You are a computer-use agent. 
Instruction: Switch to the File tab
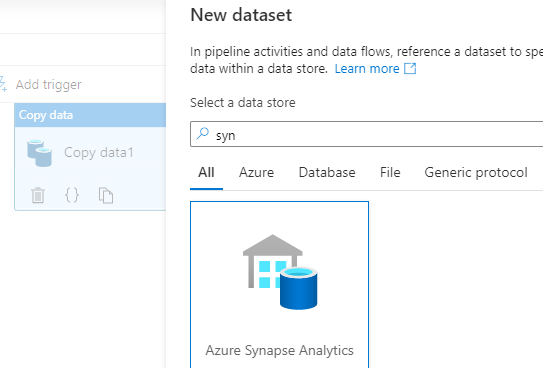click(390, 172)
